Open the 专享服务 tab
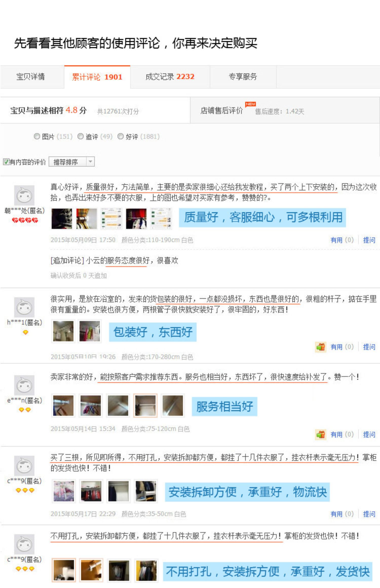This screenshot has height=588, width=380. (243, 77)
